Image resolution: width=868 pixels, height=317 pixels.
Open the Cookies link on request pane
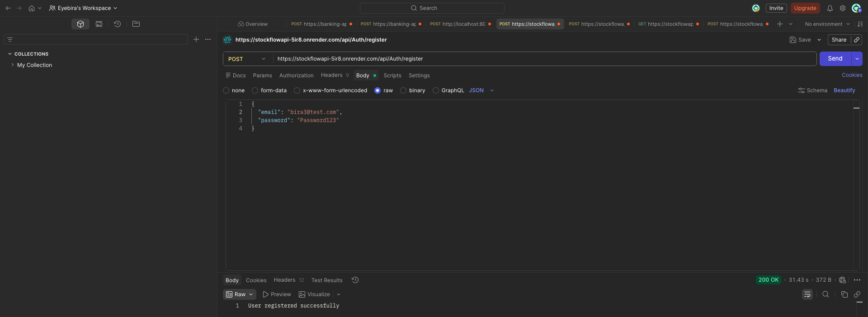[x=852, y=75]
